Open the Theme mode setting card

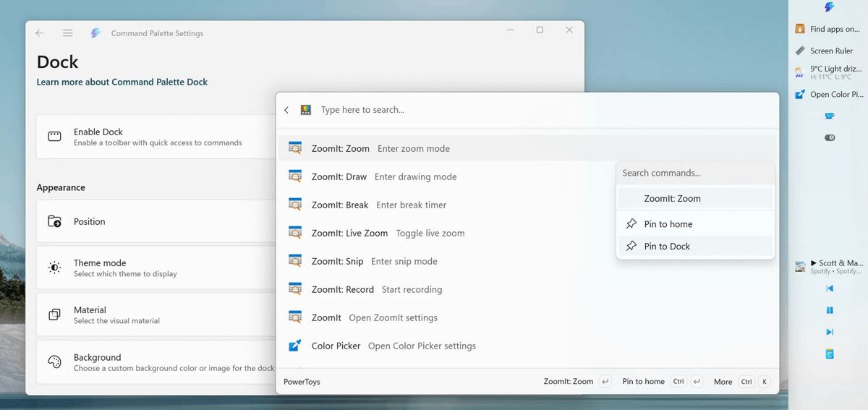(156, 268)
